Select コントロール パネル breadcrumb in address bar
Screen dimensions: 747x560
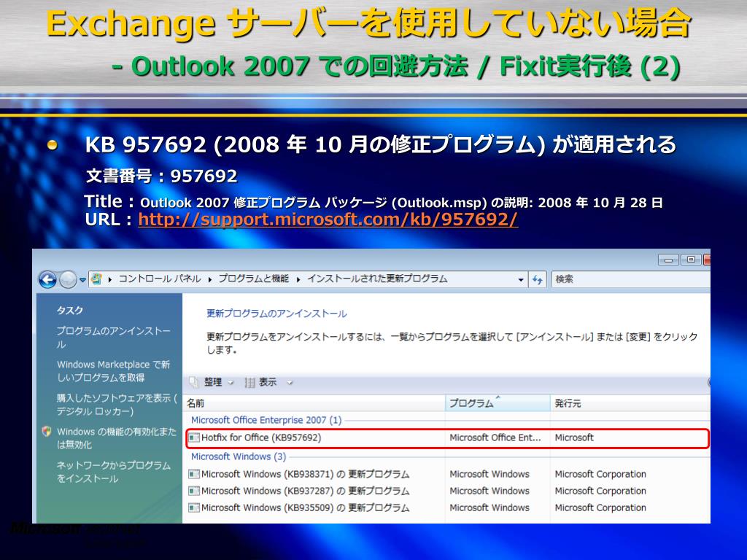159,279
